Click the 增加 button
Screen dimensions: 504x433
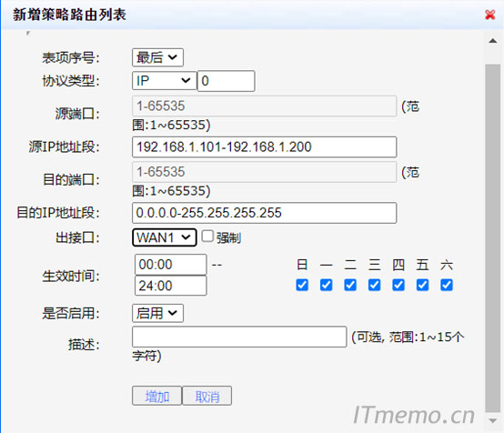click(x=156, y=396)
